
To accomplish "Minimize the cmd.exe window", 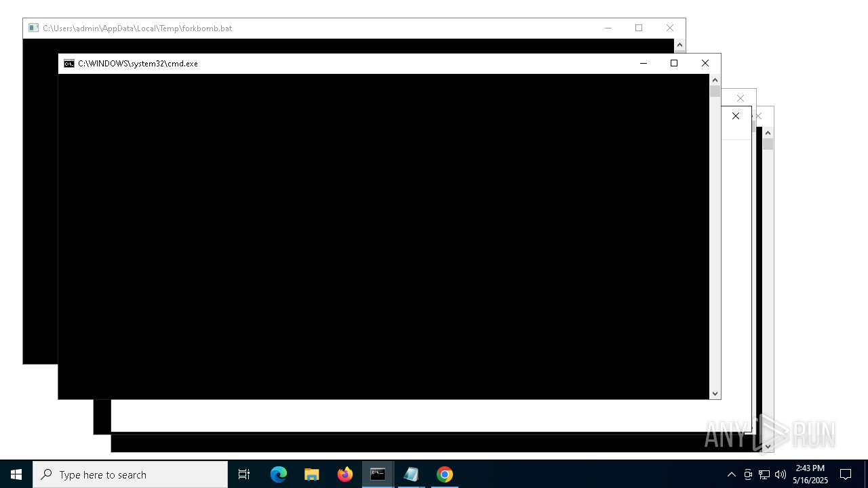I will [644, 63].
